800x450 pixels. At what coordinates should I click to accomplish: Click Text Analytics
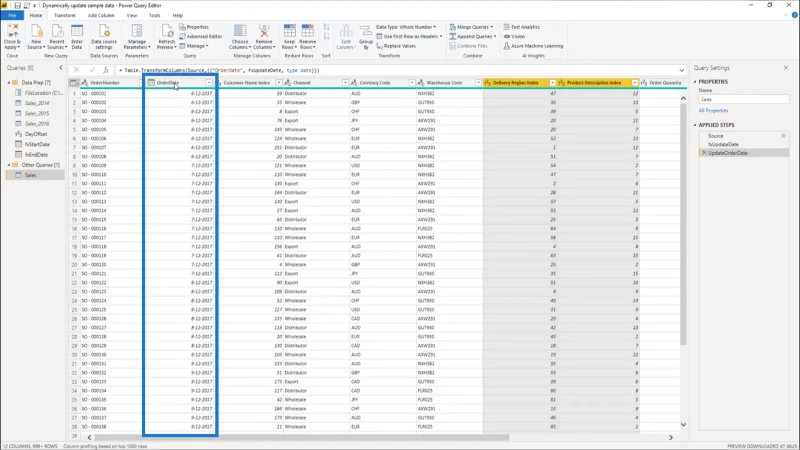(521, 27)
